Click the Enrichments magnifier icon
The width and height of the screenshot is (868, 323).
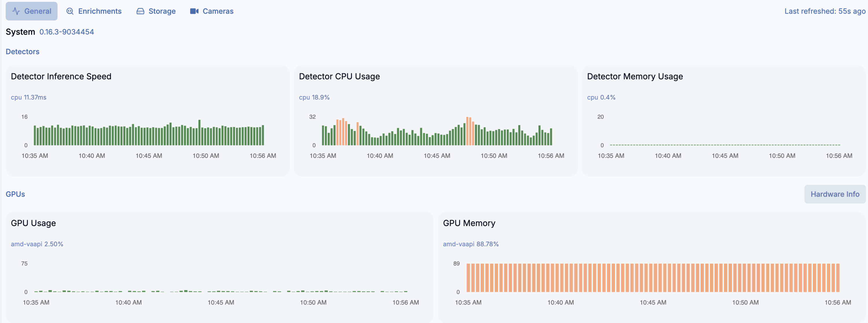(x=70, y=11)
